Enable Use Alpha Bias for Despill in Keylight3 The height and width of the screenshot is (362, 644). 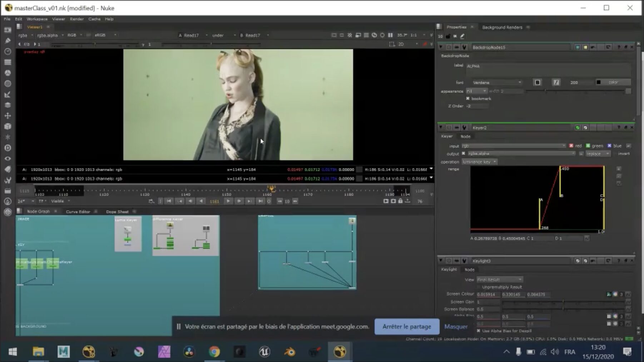[x=479, y=331]
